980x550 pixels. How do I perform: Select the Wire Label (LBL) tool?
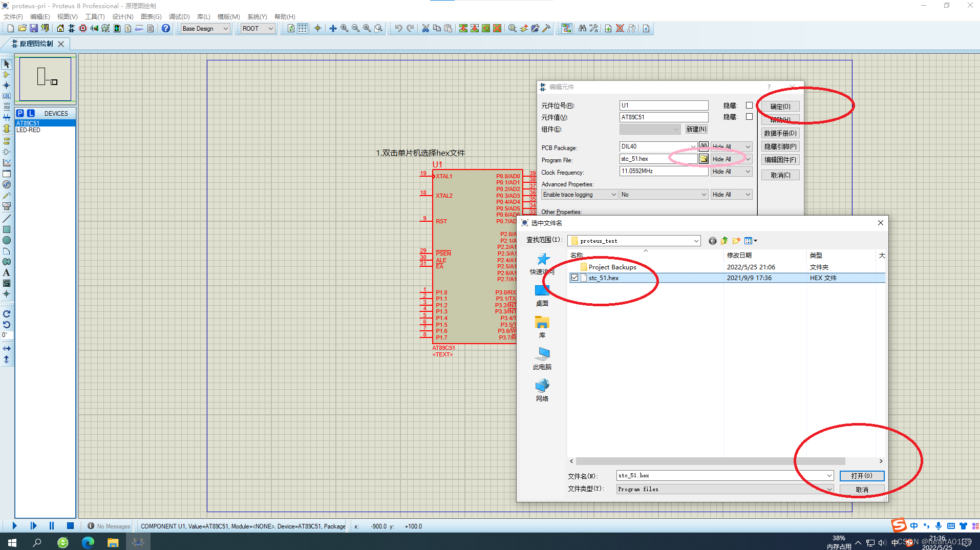(x=7, y=96)
